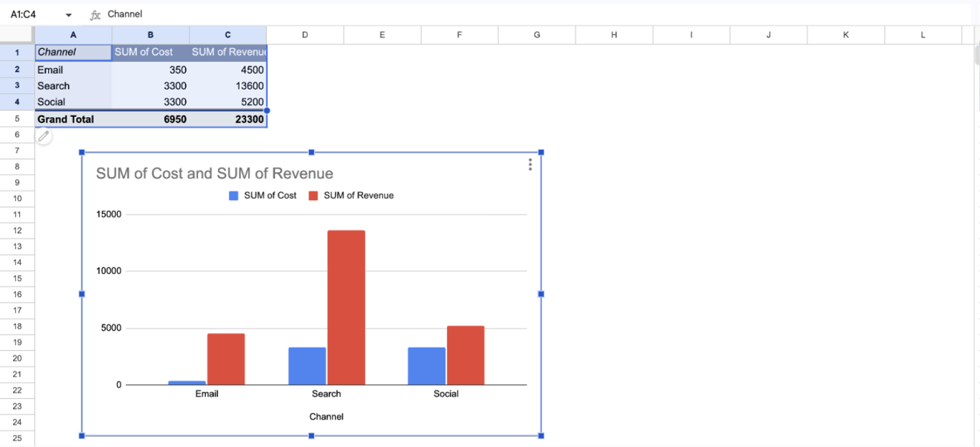Click the chart title text

coord(215,174)
